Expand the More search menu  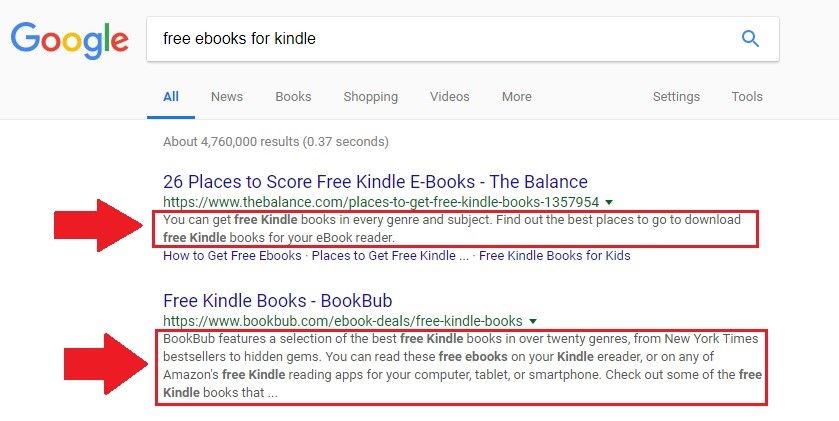pyautogui.click(x=517, y=97)
